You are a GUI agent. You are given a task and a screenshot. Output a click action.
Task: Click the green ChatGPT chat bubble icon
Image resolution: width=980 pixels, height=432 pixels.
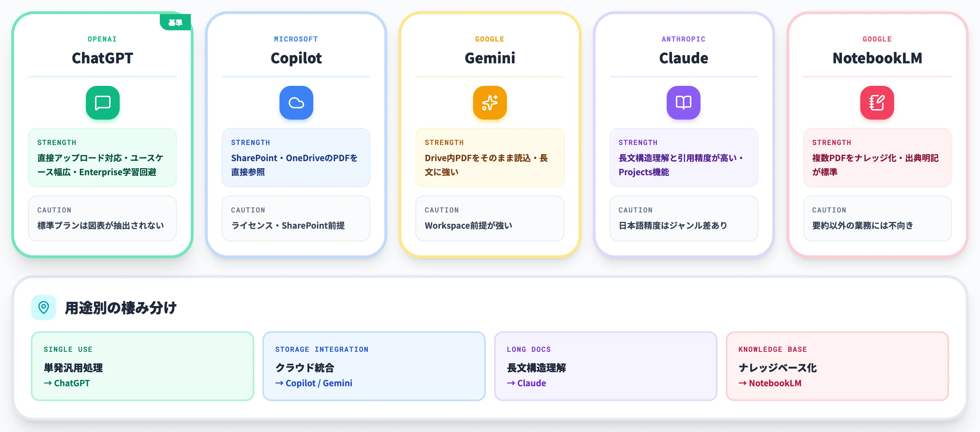102,103
